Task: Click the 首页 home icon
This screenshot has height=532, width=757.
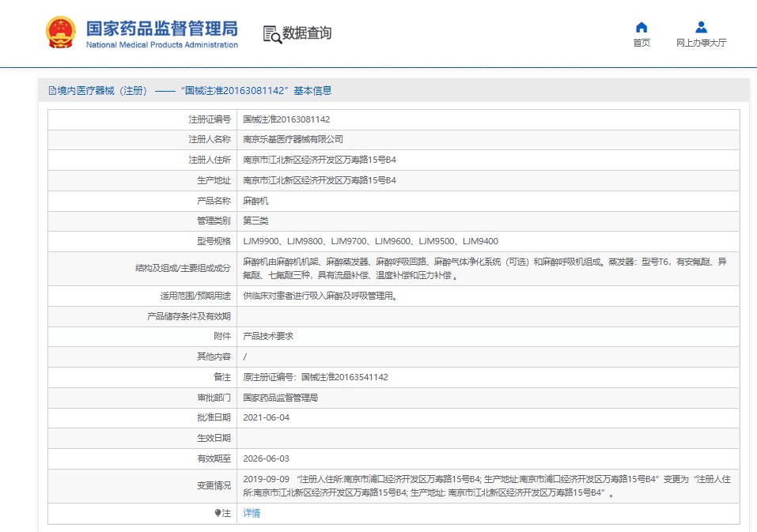Action: pyautogui.click(x=641, y=28)
